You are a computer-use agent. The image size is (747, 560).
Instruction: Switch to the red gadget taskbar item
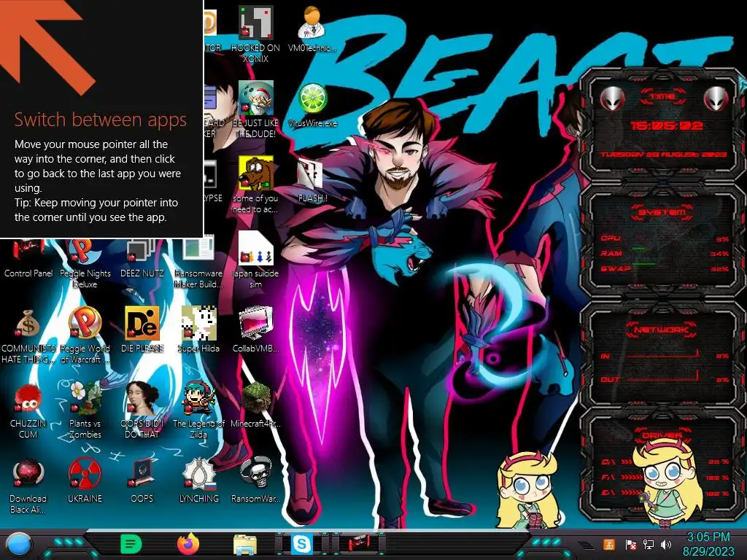358,544
